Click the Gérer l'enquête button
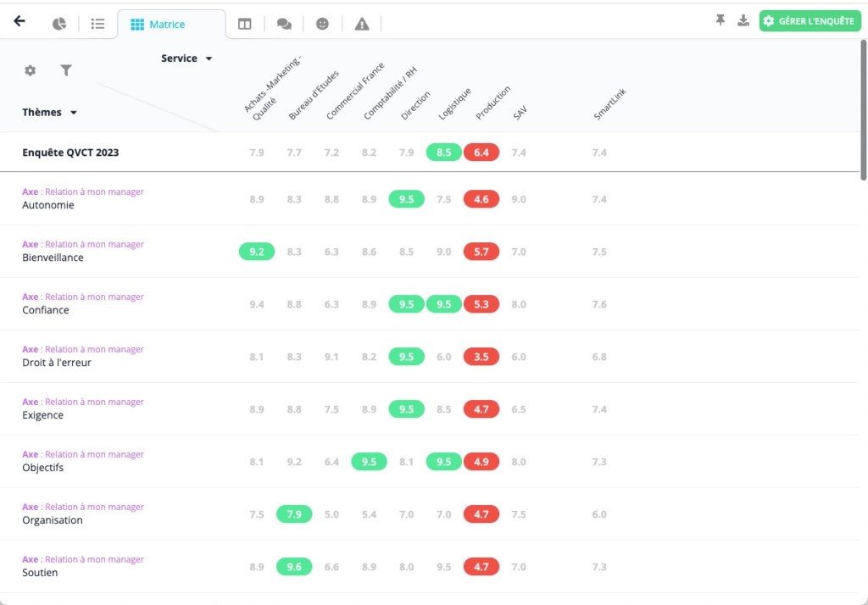Viewport: 868px width, 605px height. click(810, 21)
